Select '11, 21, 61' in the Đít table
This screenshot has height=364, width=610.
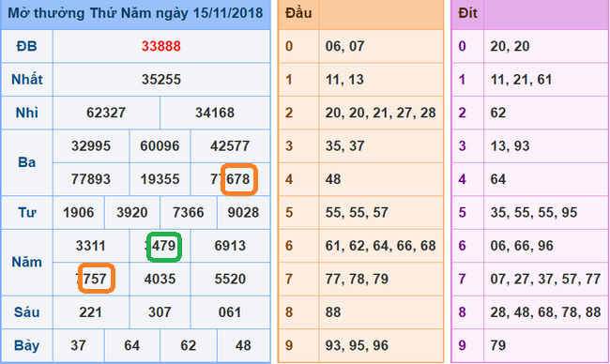click(x=521, y=80)
